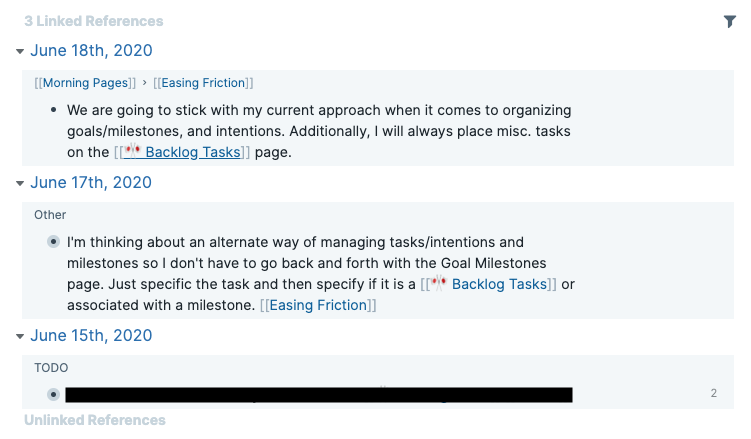
Task: Collapse the June 17th, 2020 section
Action: 19,182
